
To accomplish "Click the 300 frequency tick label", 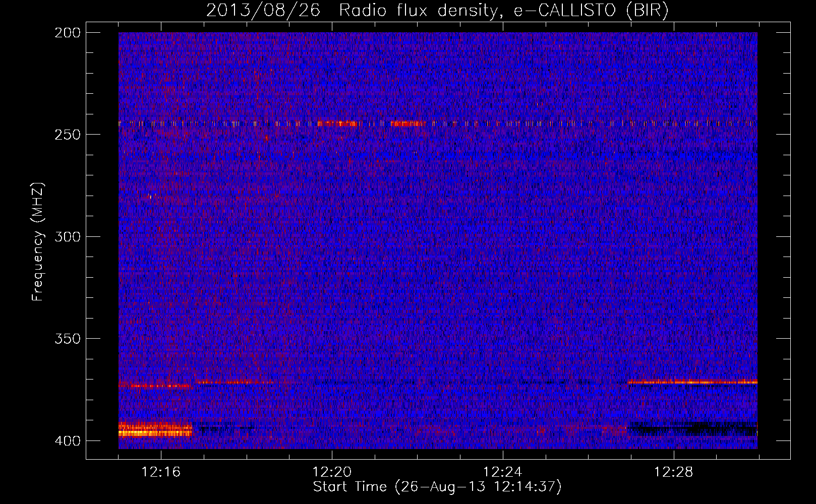I will 67,236.
